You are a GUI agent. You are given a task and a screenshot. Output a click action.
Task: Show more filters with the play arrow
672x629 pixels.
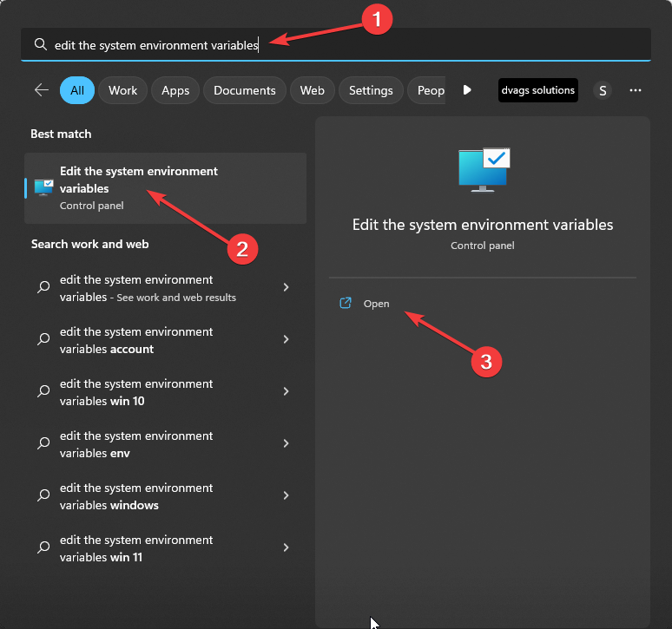click(467, 90)
